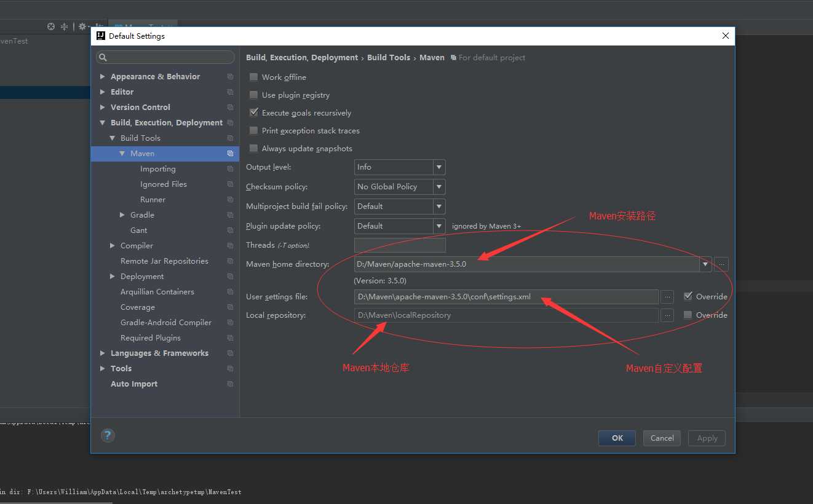
Task: Click the help question mark icon
Action: pos(108,436)
